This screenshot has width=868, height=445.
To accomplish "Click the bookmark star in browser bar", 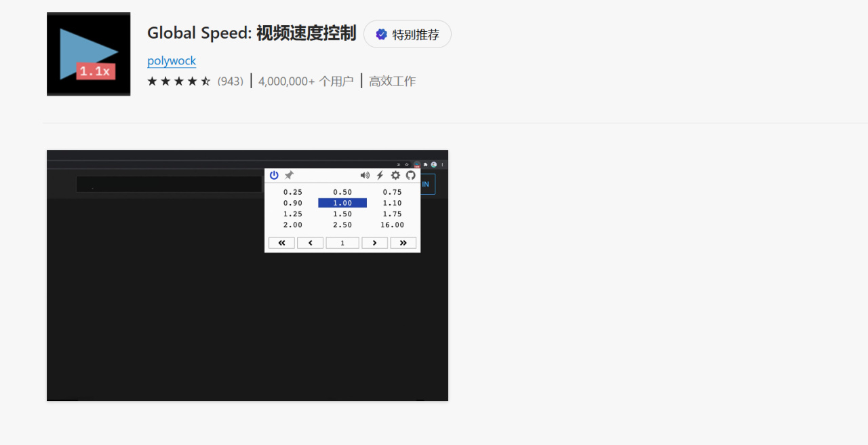I will tap(407, 165).
